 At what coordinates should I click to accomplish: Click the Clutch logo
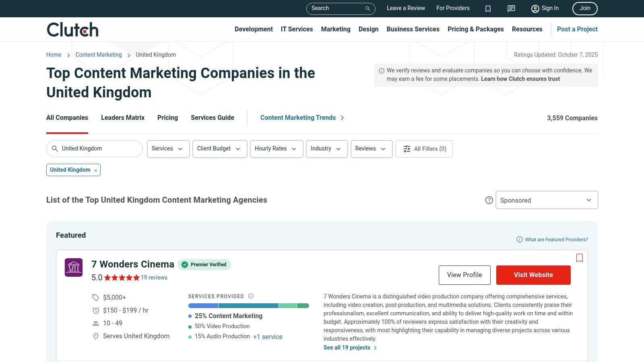[72, 29]
